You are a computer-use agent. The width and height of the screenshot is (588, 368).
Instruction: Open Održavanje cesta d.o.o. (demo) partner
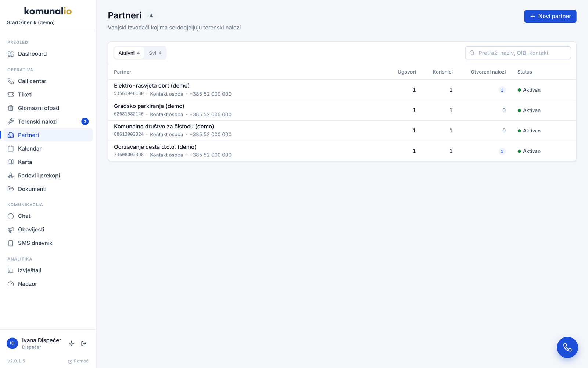[x=342, y=151]
